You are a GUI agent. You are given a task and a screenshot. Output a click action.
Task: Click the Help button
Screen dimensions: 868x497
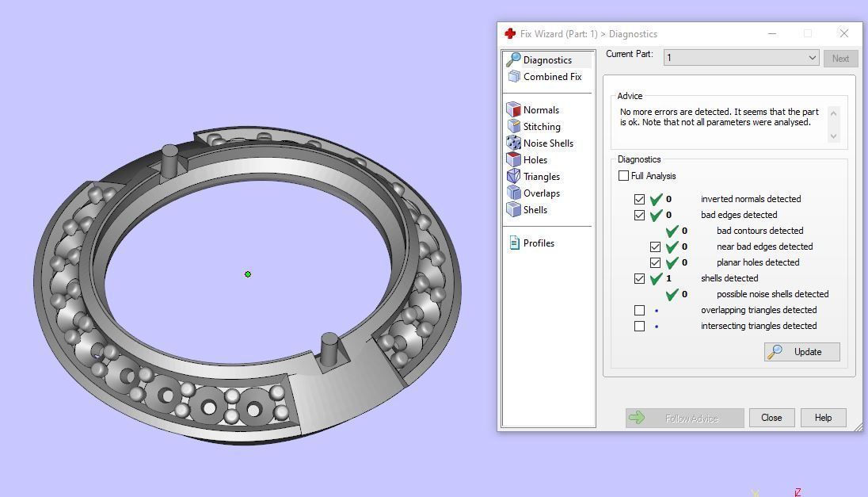pos(823,418)
